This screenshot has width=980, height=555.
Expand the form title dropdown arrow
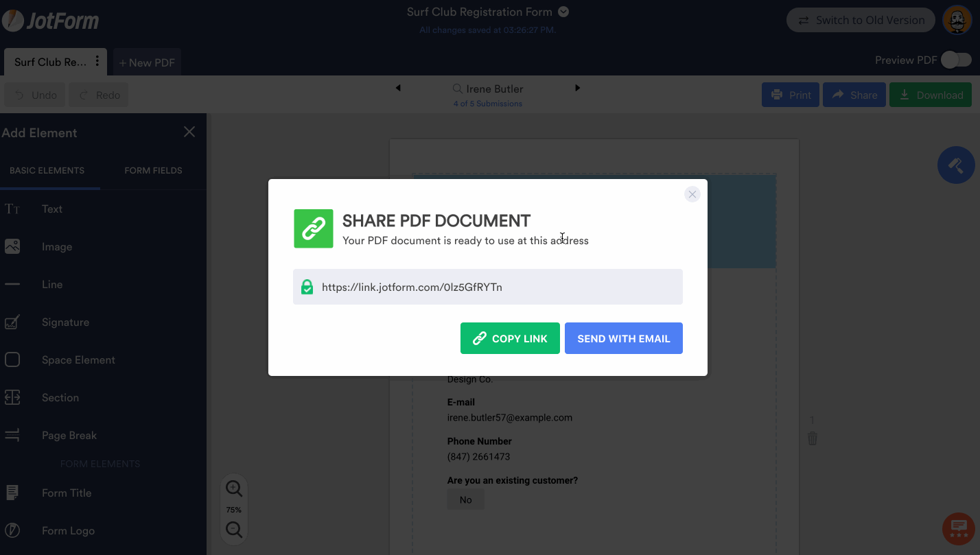[x=563, y=12]
